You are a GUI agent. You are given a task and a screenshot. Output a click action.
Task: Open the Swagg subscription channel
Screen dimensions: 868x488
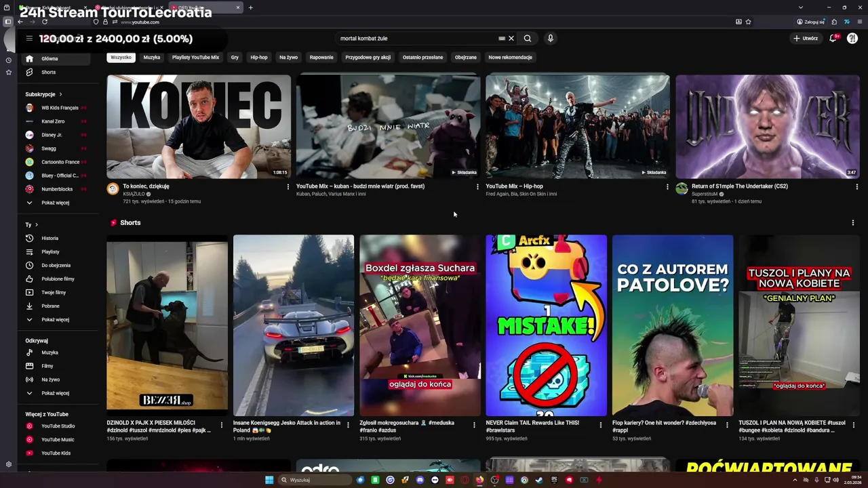point(54,148)
